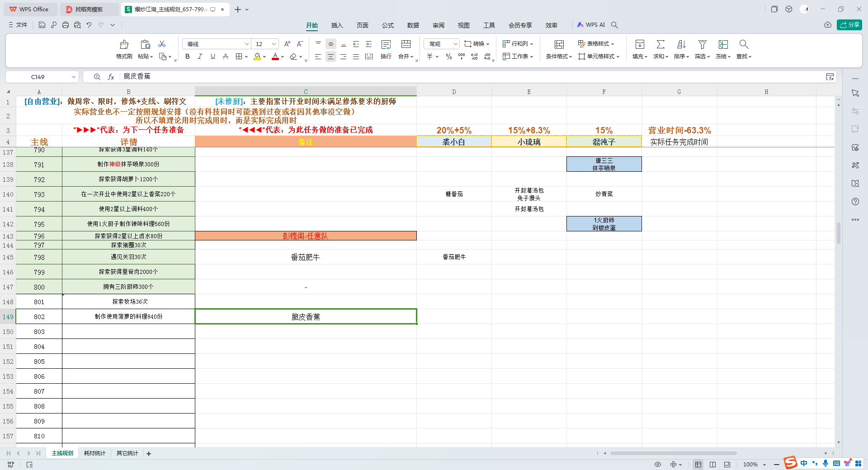The image size is (868, 470).
Task: Open the number format dropdown 常规
Action: click(442, 44)
